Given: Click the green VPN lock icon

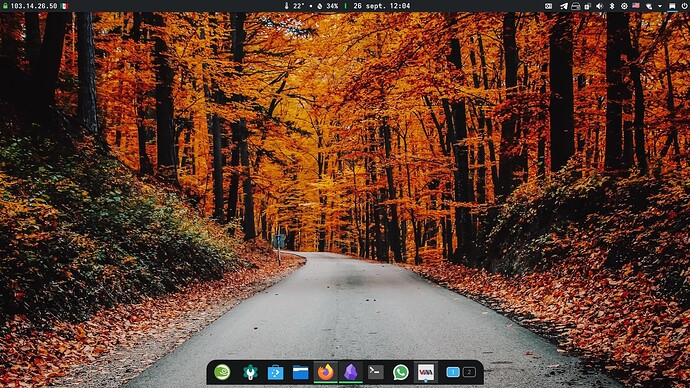Looking at the screenshot, I should click(x=5, y=6).
